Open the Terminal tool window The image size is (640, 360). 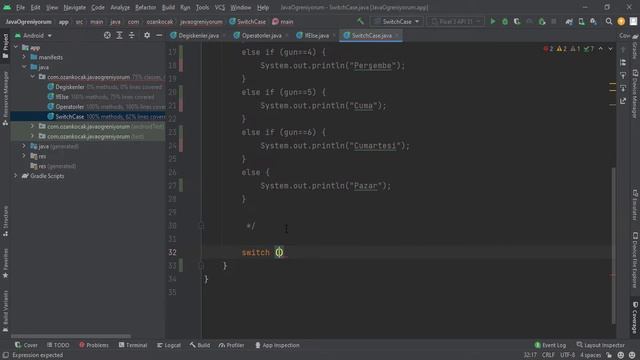[x=133, y=345]
